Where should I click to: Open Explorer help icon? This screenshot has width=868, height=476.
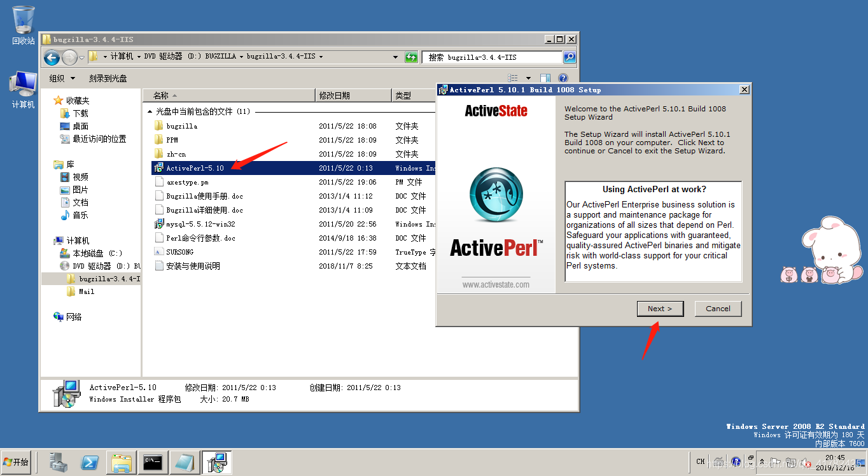[563, 78]
